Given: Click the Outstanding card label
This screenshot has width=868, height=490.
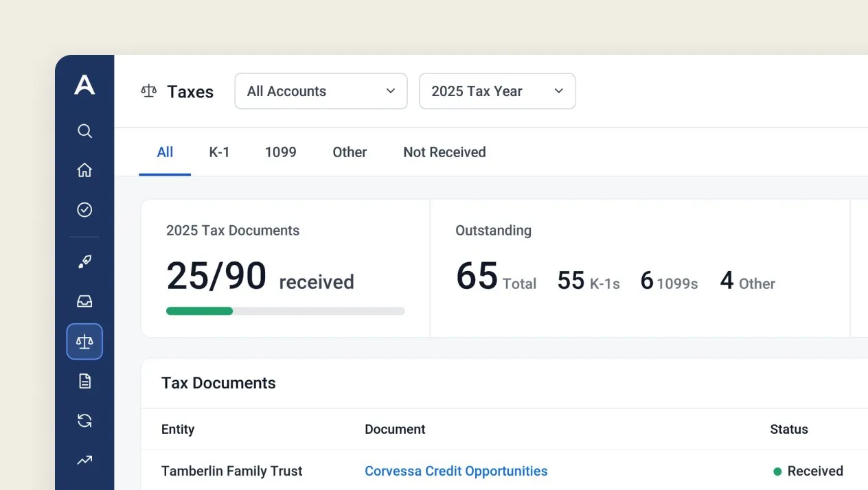Looking at the screenshot, I should (x=493, y=231).
